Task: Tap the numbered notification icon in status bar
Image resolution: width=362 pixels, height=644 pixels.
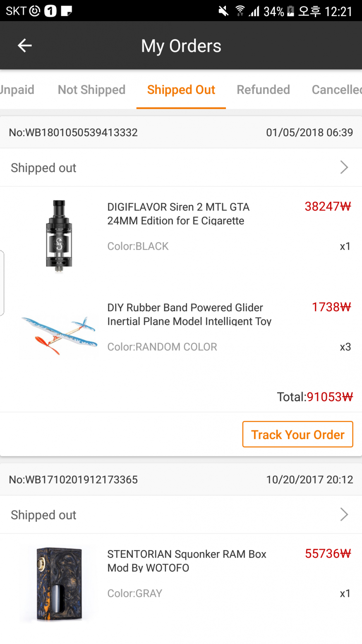Action: pos(50,11)
